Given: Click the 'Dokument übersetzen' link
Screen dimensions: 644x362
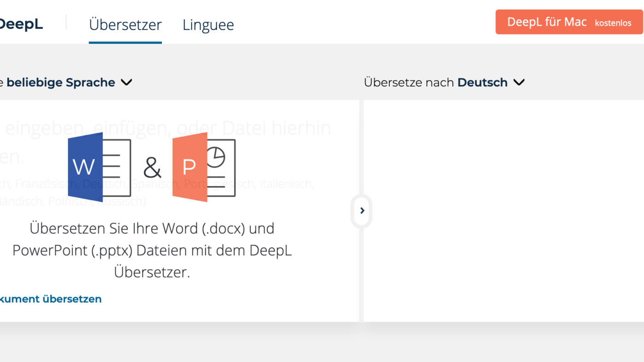Looking at the screenshot, I should [51, 299].
